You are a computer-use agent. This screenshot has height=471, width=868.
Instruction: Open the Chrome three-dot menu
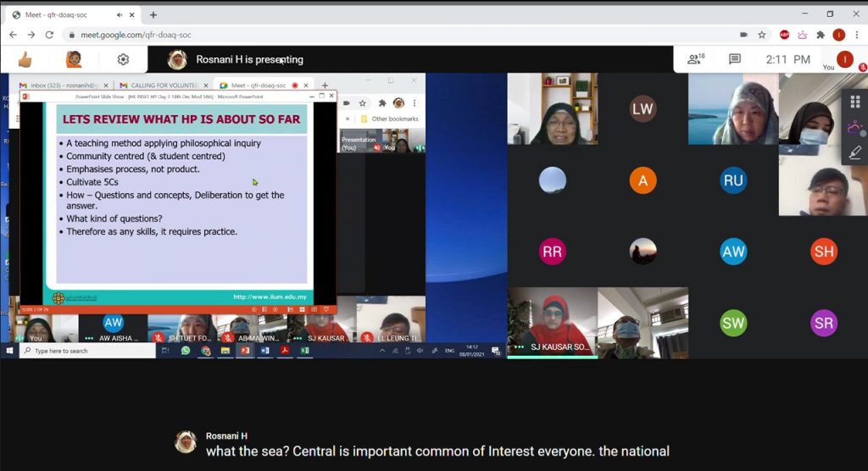coord(857,35)
